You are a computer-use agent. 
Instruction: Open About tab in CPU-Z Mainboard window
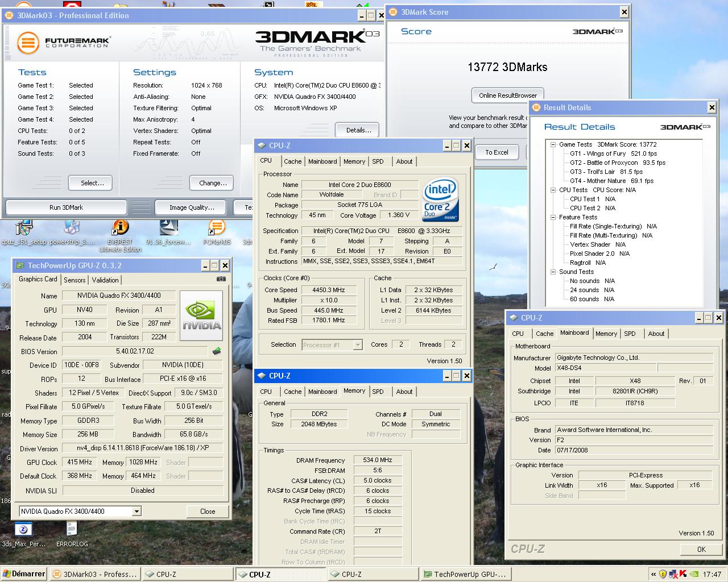point(656,334)
